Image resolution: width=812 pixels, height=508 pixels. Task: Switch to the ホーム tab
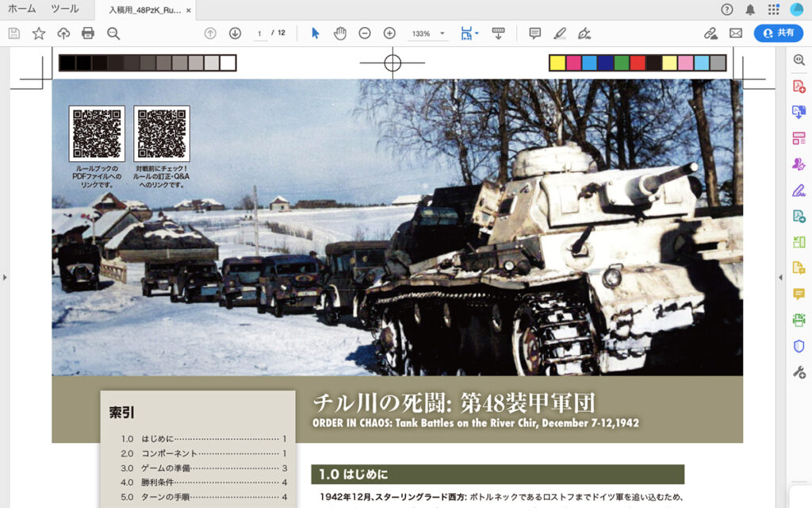pyautogui.click(x=21, y=9)
